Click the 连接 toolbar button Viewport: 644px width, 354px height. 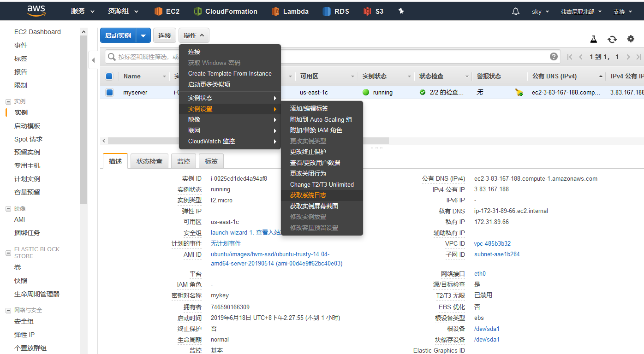tap(165, 35)
